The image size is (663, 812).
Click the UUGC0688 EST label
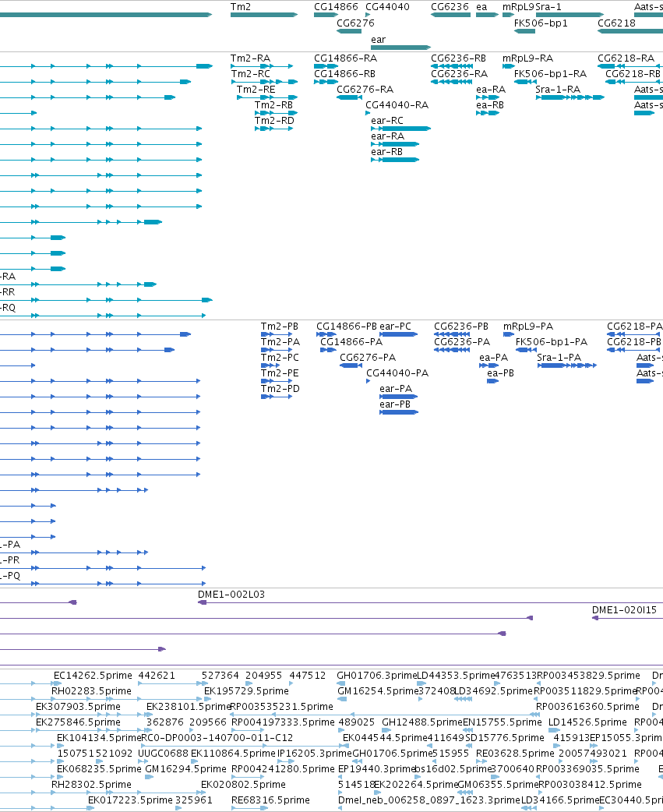coord(163,753)
